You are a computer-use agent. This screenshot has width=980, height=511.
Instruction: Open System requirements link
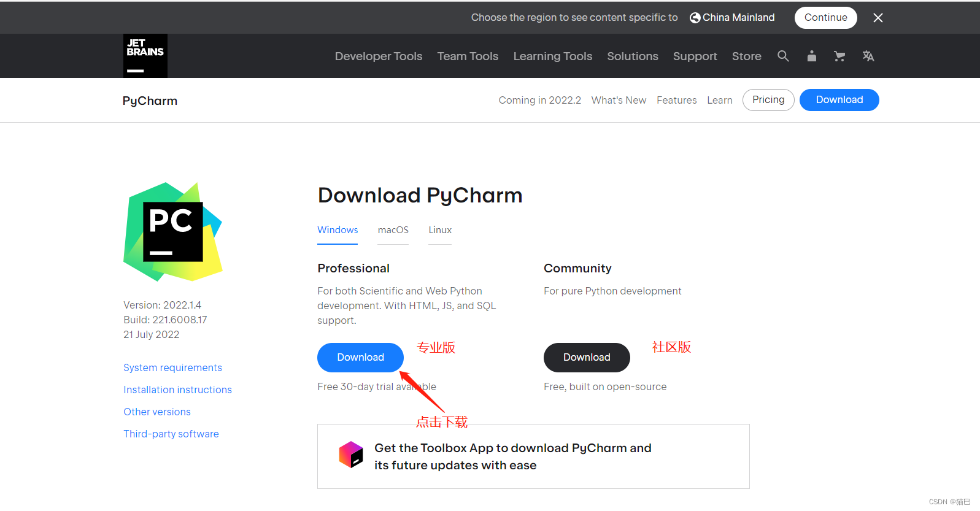click(173, 367)
